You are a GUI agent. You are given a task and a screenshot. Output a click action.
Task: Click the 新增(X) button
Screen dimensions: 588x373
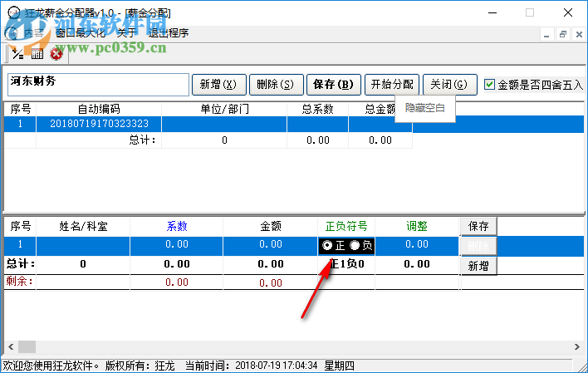[218, 85]
